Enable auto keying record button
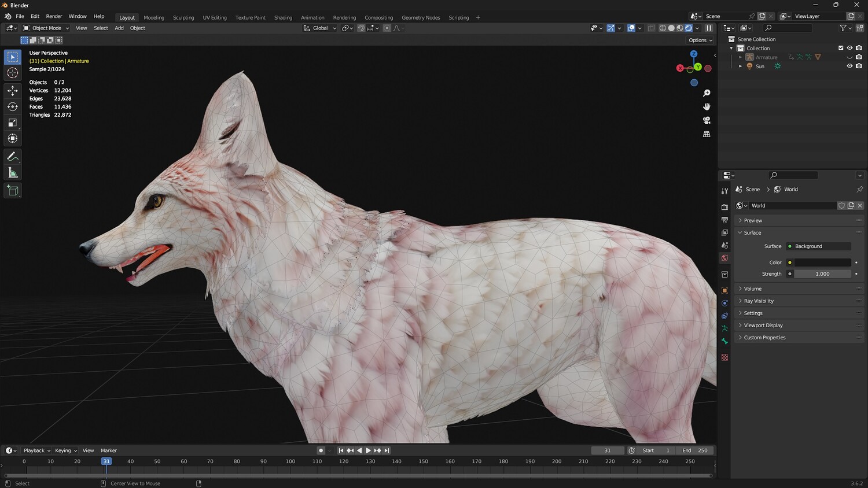The image size is (868, 488). coord(321,450)
